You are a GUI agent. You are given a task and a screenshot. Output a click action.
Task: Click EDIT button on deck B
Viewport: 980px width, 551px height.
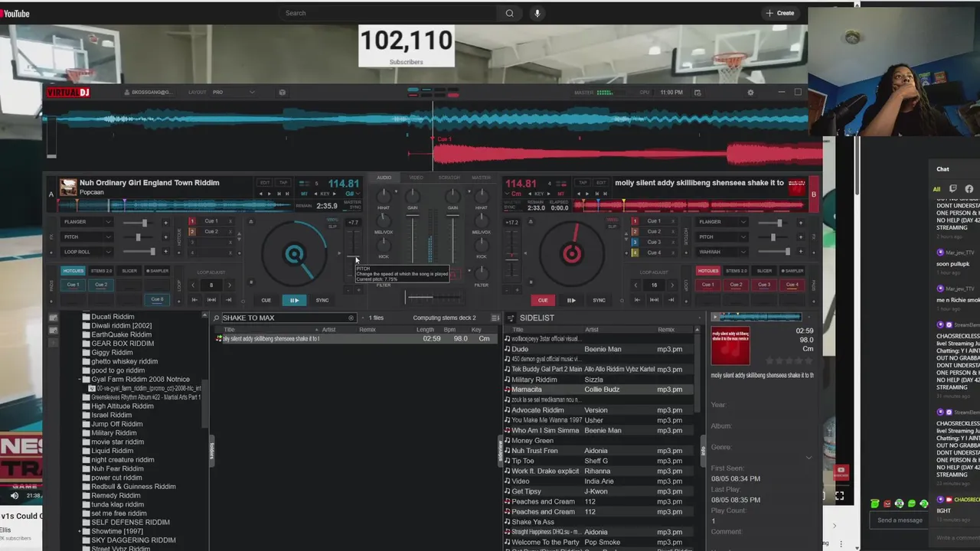point(601,183)
